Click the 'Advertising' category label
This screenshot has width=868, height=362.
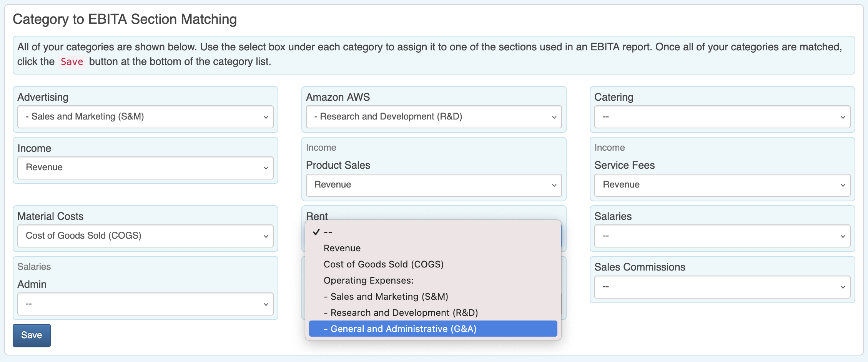tap(43, 97)
